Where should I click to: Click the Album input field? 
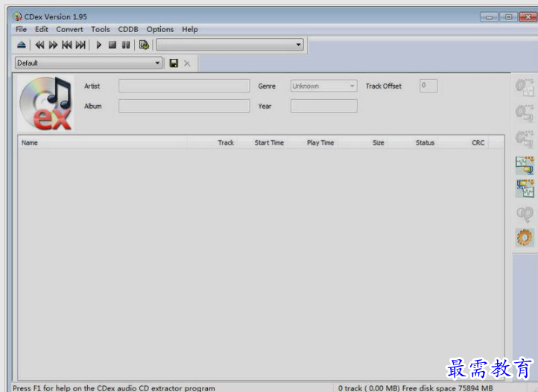[x=184, y=106]
